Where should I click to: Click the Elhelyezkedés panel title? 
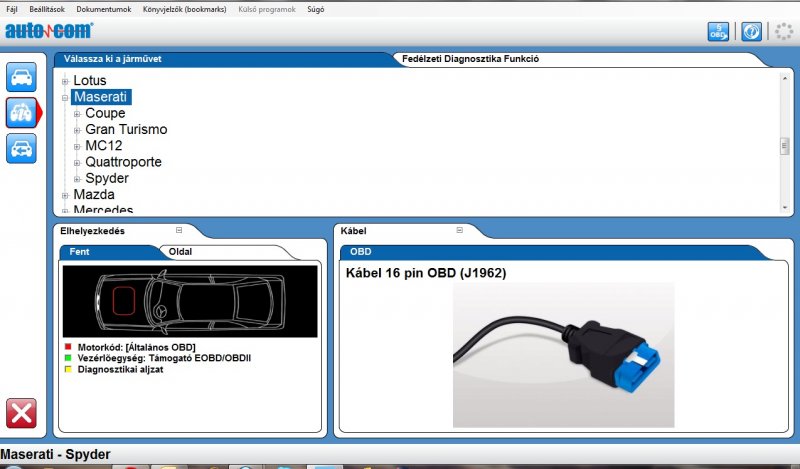92,231
